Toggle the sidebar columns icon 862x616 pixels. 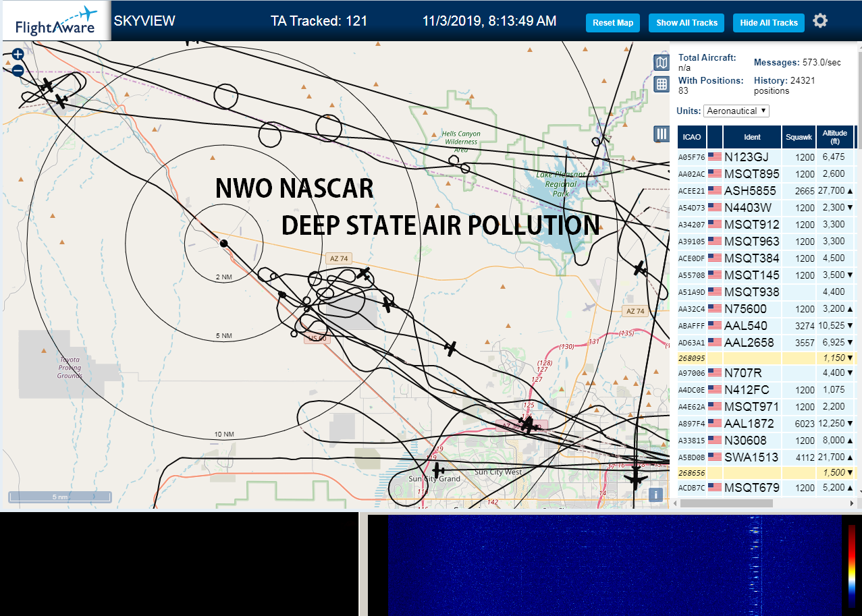pos(662,134)
